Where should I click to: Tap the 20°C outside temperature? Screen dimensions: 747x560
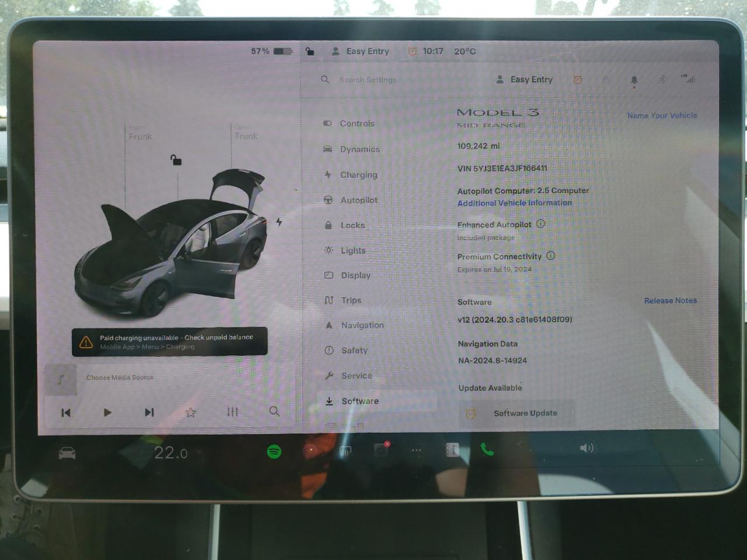click(465, 51)
